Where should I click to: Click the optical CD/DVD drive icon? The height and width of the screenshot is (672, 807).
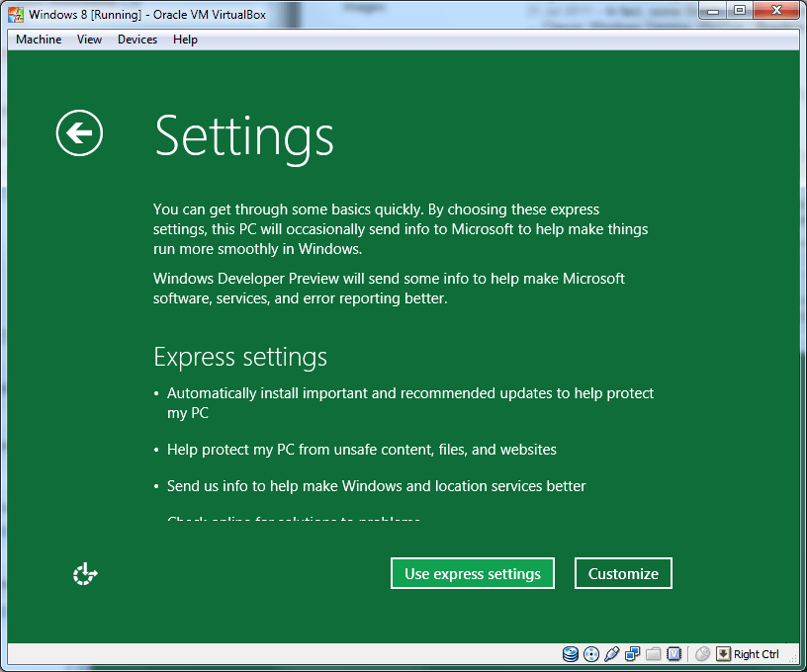(x=591, y=654)
